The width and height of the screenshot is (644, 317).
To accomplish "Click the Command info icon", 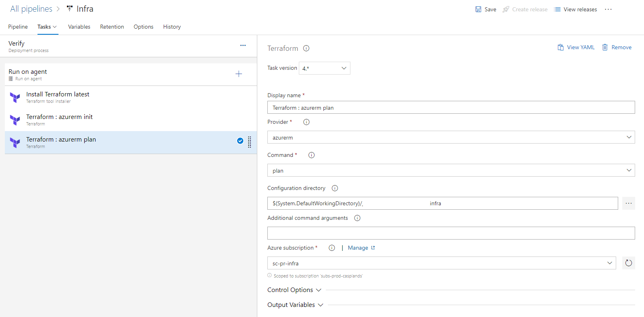I will 311,155.
